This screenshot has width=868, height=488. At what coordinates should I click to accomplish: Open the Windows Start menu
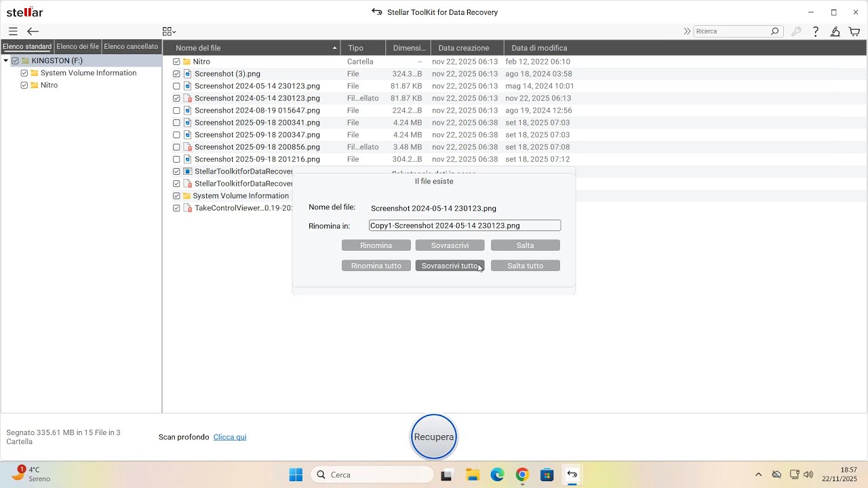pos(296,474)
